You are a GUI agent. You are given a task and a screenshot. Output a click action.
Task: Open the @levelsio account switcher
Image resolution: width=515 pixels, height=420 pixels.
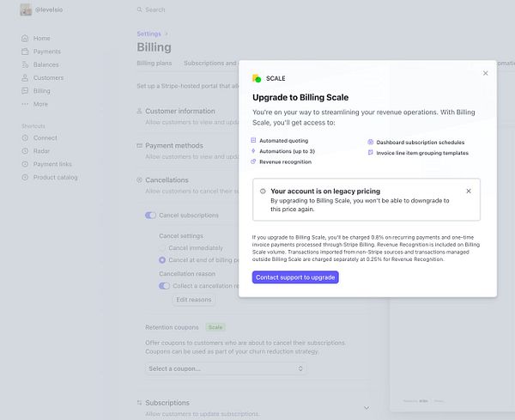click(x=49, y=9)
